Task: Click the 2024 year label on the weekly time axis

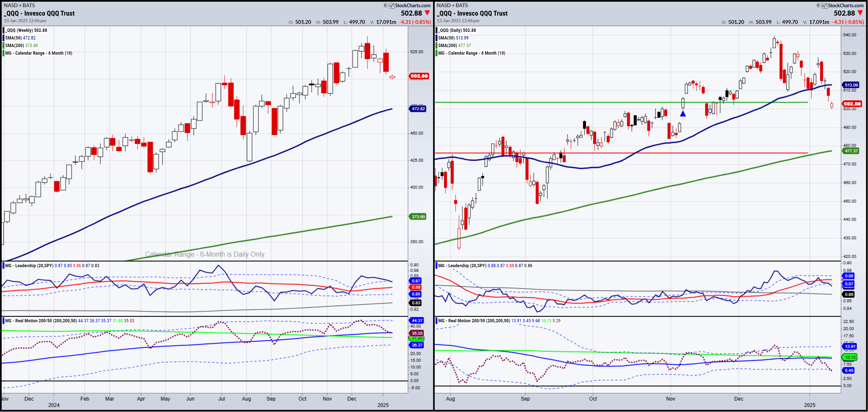Action: [54, 405]
